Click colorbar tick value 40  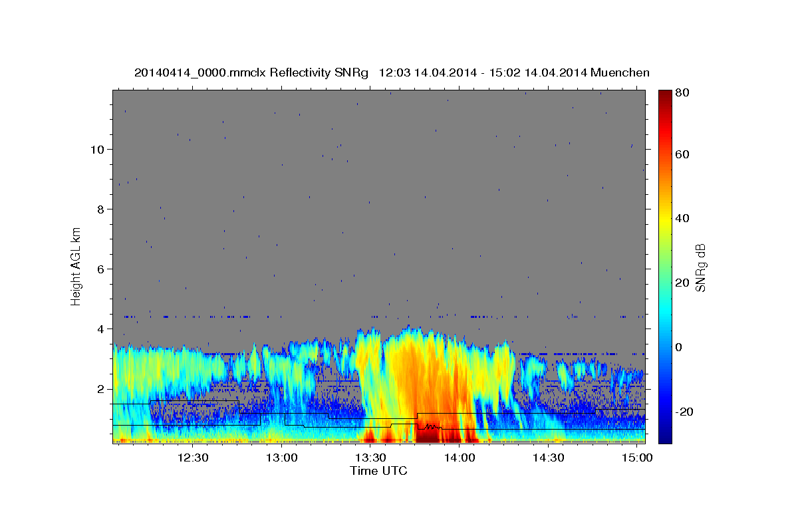click(x=682, y=218)
